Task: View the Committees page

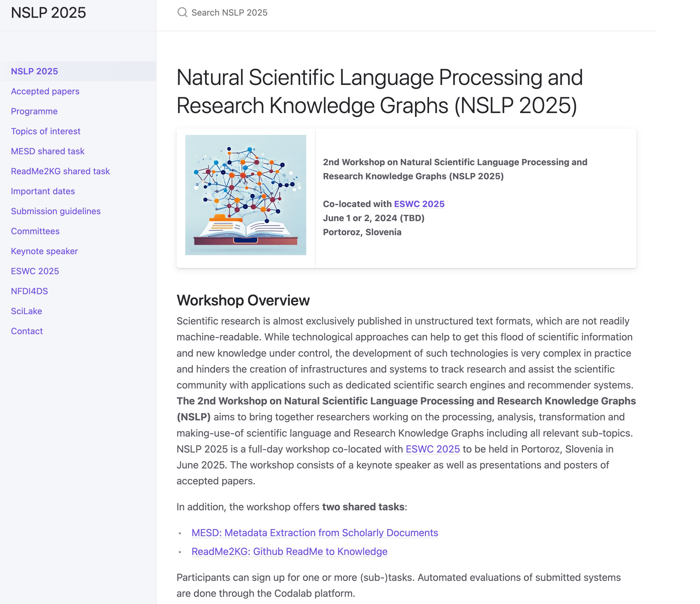Action: (x=35, y=231)
